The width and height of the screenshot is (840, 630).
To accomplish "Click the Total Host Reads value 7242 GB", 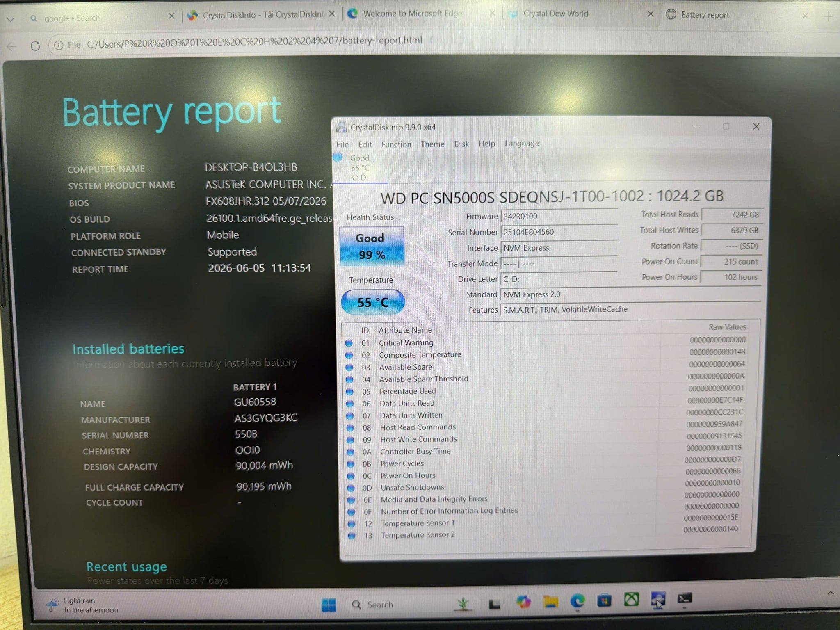I will (733, 215).
